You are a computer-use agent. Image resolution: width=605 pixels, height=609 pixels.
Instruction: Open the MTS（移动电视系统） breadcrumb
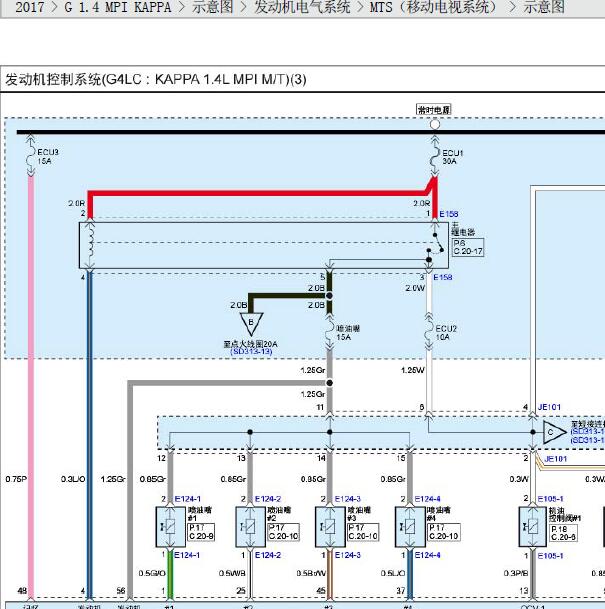point(434,7)
